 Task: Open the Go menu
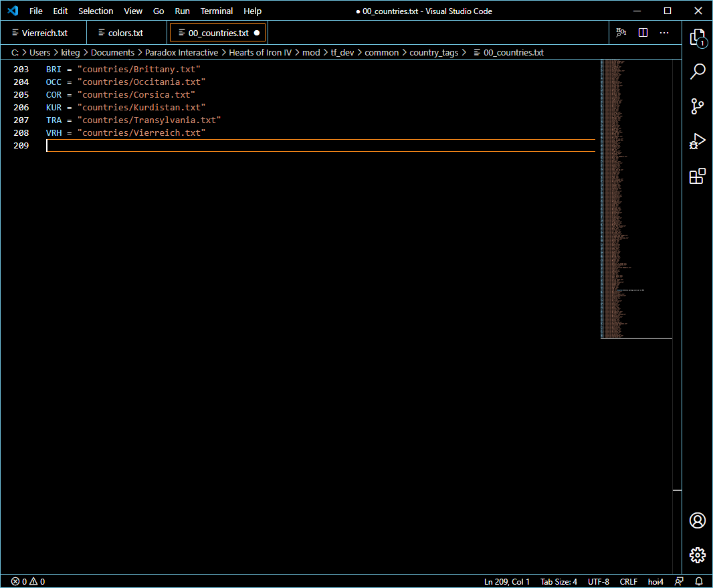point(159,11)
